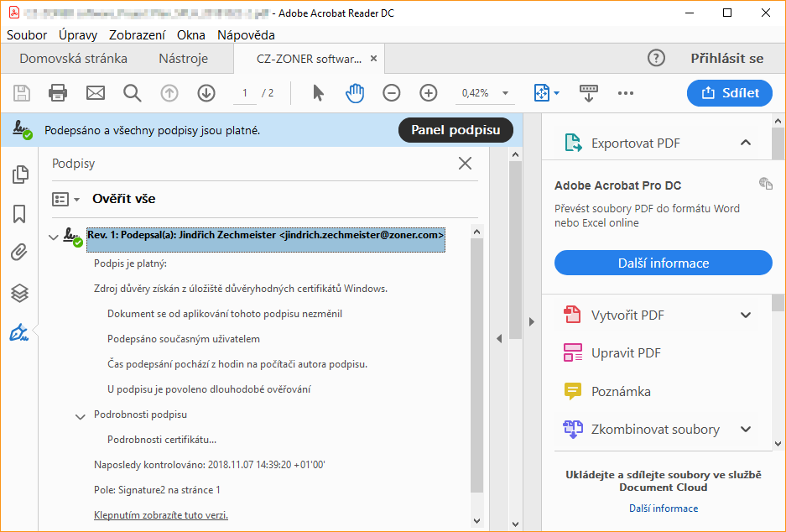Switch to Domovská stránka tab
This screenshot has width=786, height=532.
(x=73, y=59)
